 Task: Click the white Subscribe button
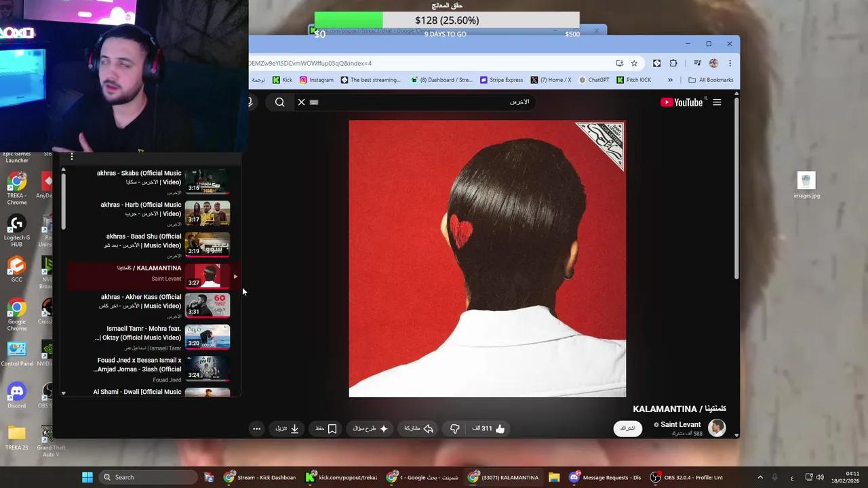click(628, 428)
